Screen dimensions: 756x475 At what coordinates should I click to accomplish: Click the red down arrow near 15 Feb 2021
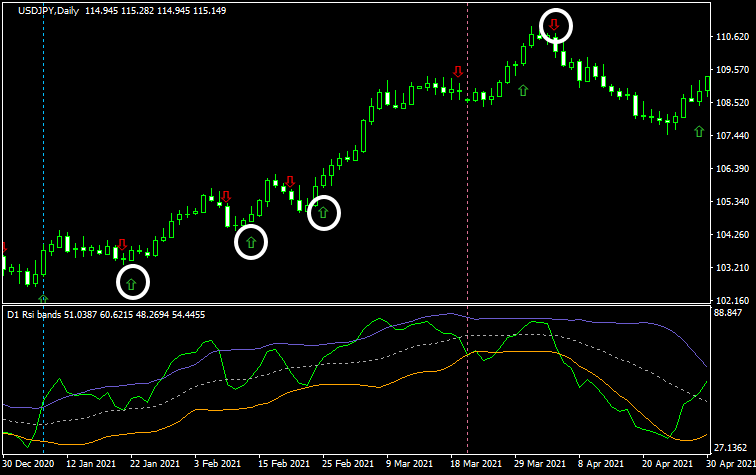pyautogui.click(x=290, y=182)
